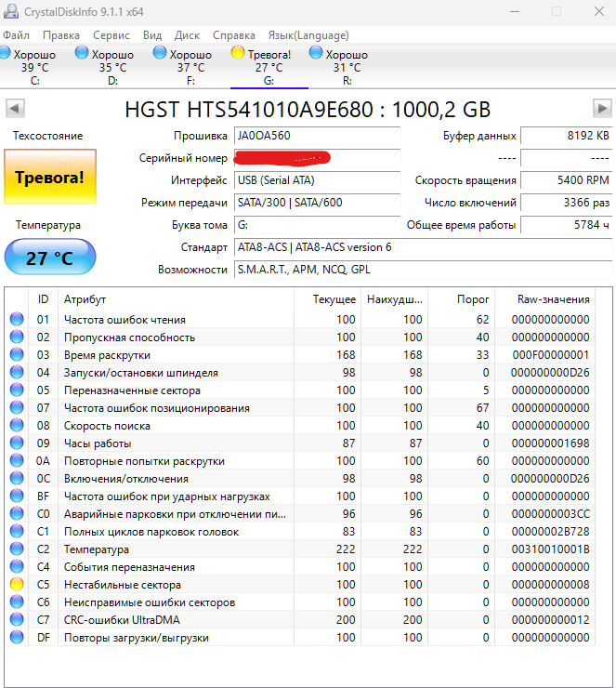
Task: Click status orb for drive F:
Action: coord(160,53)
